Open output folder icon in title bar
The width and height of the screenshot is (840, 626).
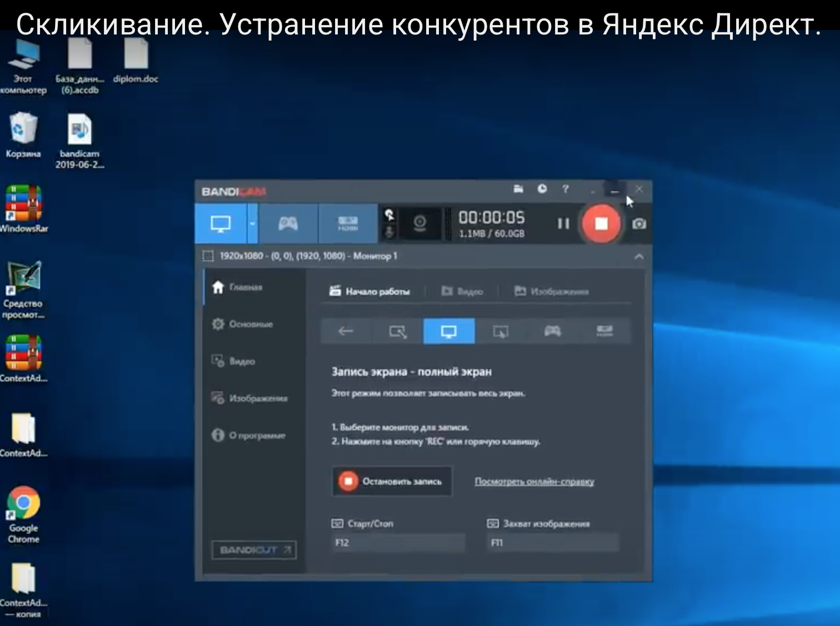coord(518,189)
